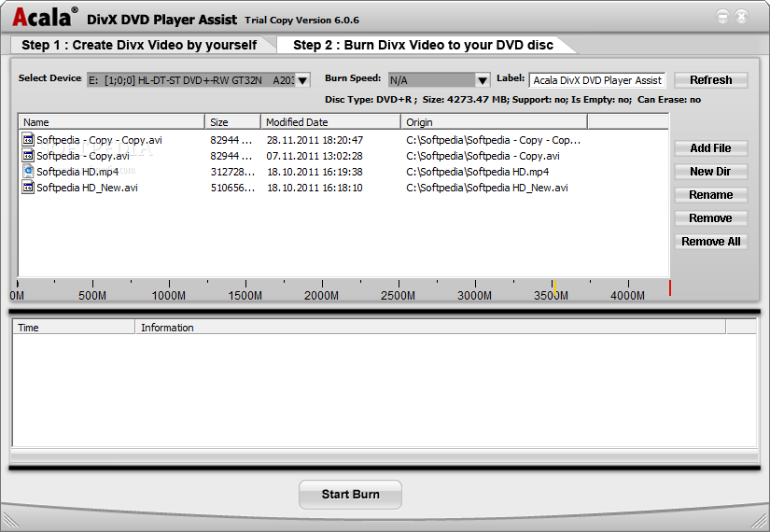The image size is (770, 532).
Task: Click the Information column header in log
Action: 430,328
